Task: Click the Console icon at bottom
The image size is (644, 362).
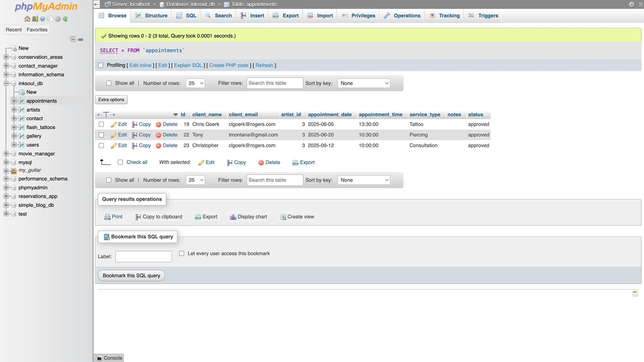Action: click(x=99, y=358)
